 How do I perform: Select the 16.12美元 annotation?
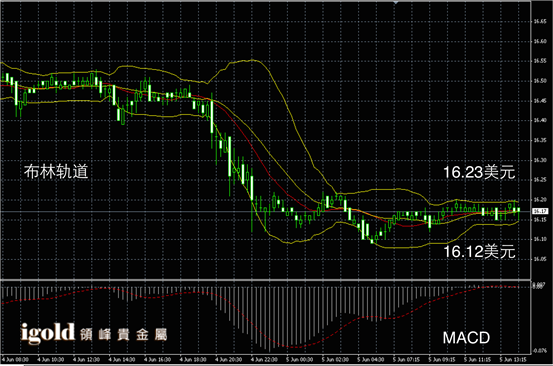point(479,252)
